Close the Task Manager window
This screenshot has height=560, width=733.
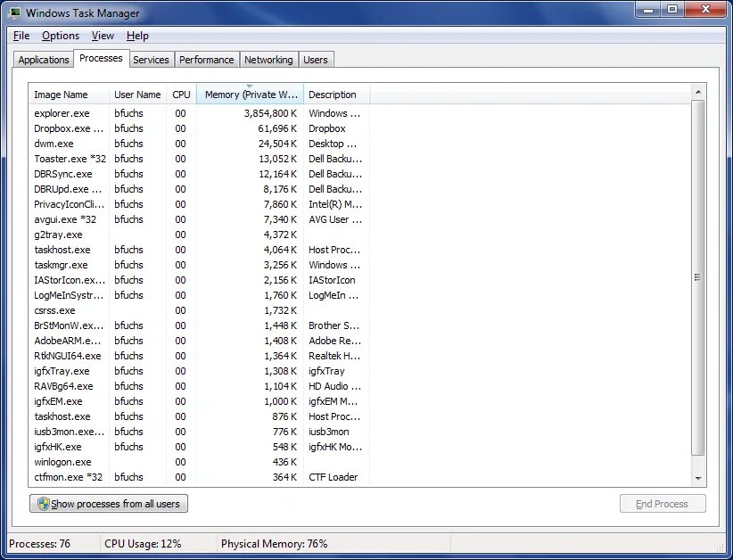pyautogui.click(x=705, y=9)
